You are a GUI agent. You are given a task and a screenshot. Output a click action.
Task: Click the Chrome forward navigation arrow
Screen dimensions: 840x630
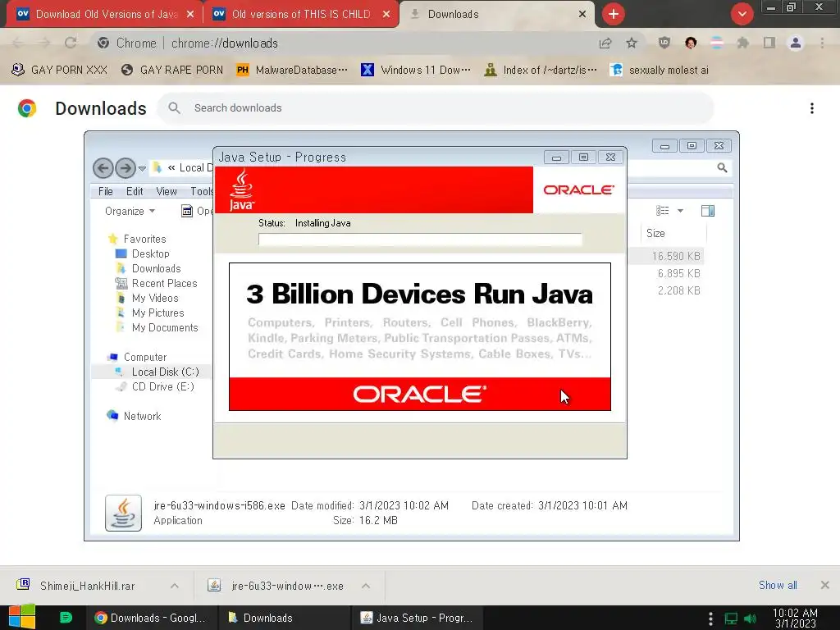click(x=44, y=43)
